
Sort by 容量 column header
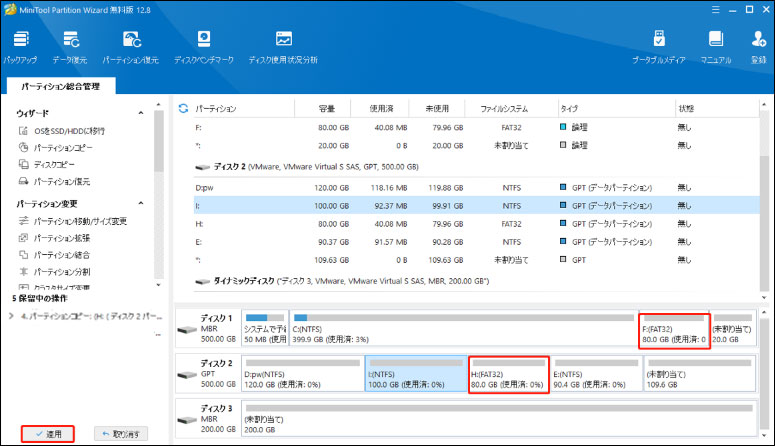point(327,108)
